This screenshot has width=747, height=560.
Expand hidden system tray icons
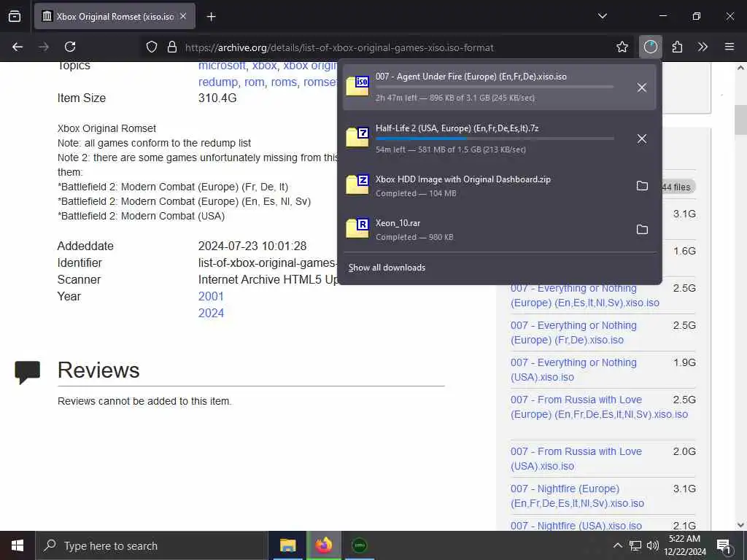click(x=617, y=545)
